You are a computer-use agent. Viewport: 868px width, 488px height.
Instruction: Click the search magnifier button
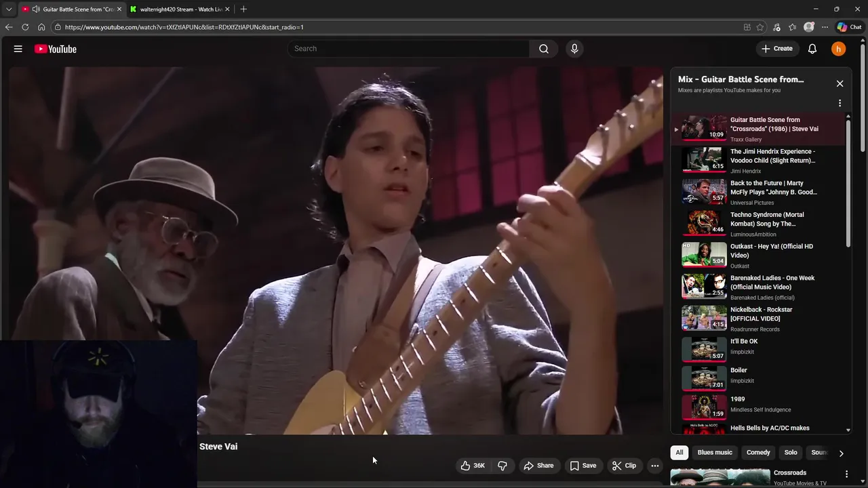click(x=544, y=49)
